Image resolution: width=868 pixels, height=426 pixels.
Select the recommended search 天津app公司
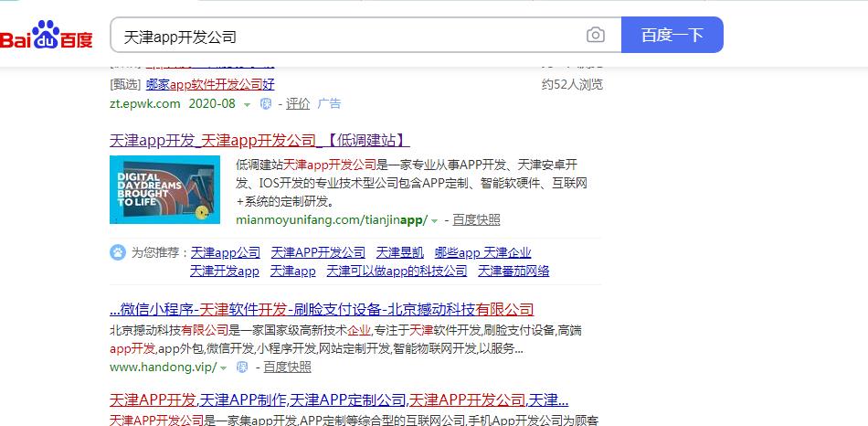tap(226, 252)
